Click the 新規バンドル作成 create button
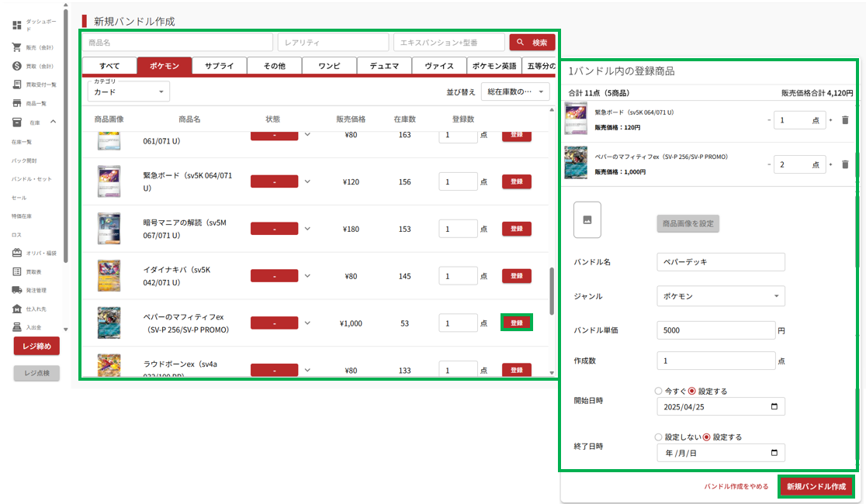 tap(816, 486)
